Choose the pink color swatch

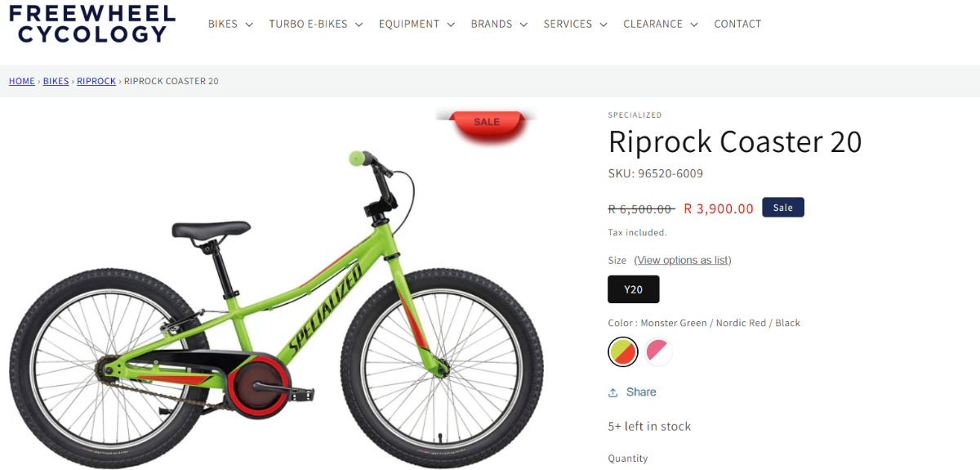(658, 351)
